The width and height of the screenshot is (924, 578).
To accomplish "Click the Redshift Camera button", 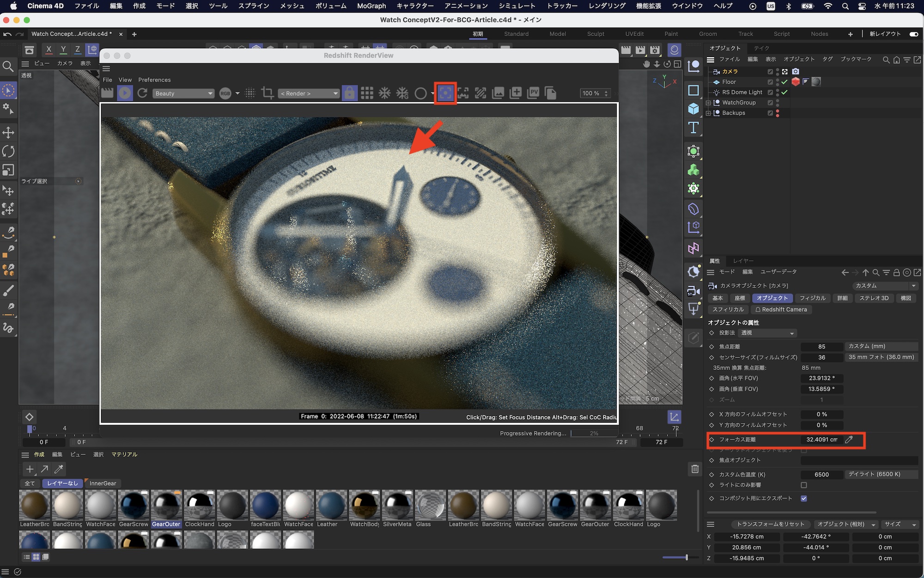I will pos(781,309).
